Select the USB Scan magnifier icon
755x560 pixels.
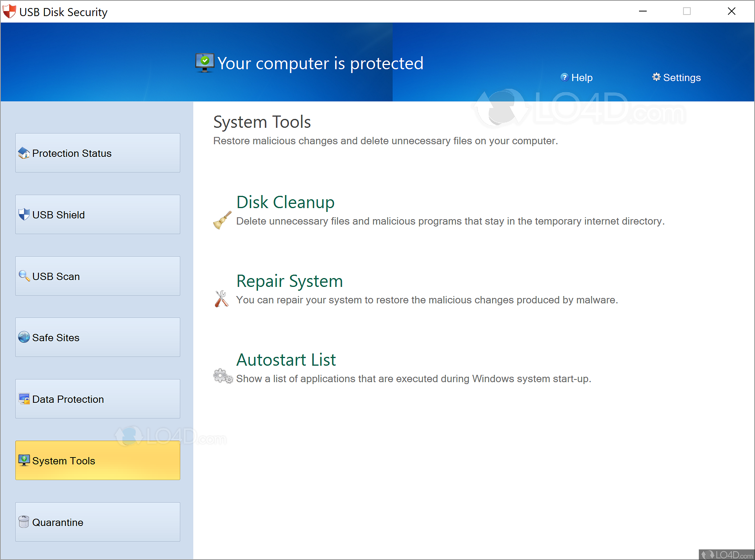(24, 275)
